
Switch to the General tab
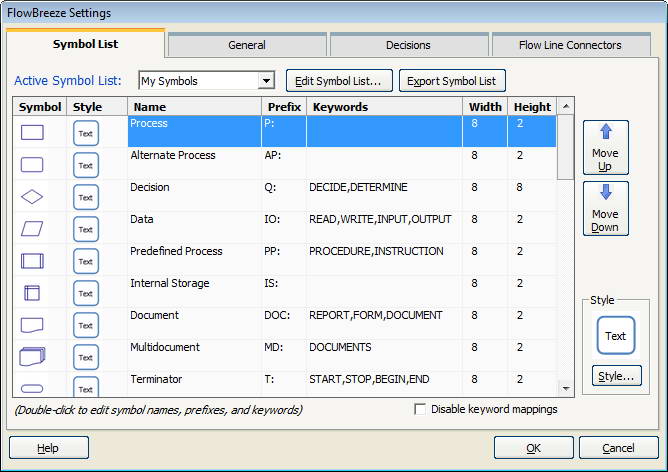[x=247, y=45]
